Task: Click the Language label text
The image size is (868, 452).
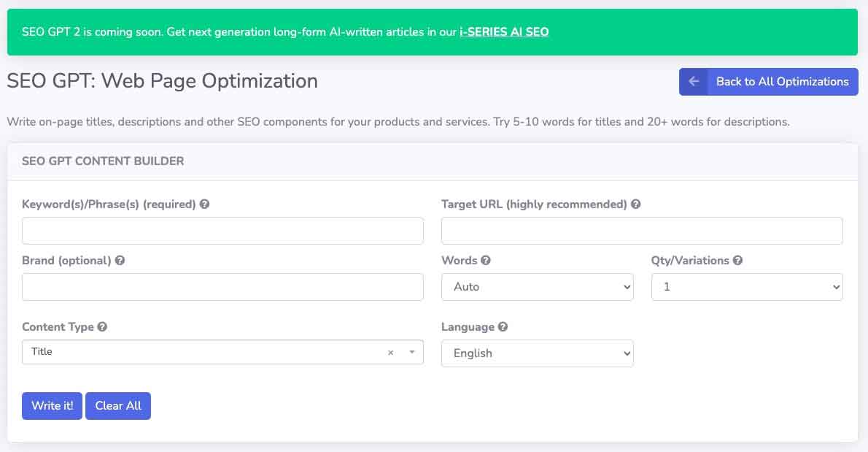Action: tap(468, 327)
